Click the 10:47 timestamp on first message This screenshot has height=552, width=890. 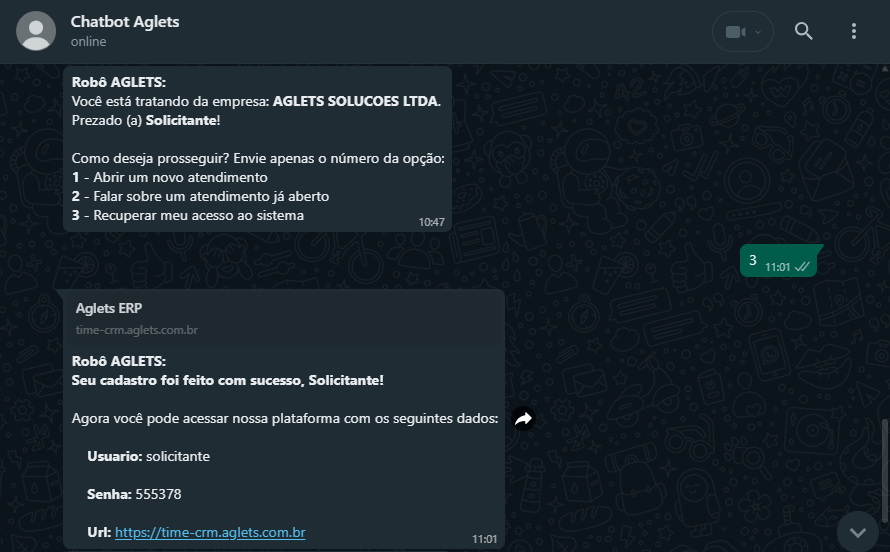[431, 222]
